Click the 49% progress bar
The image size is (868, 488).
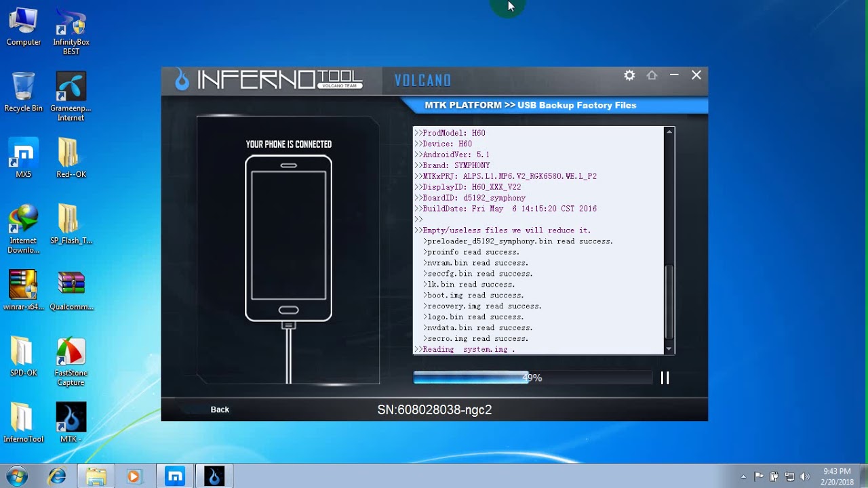(x=532, y=378)
